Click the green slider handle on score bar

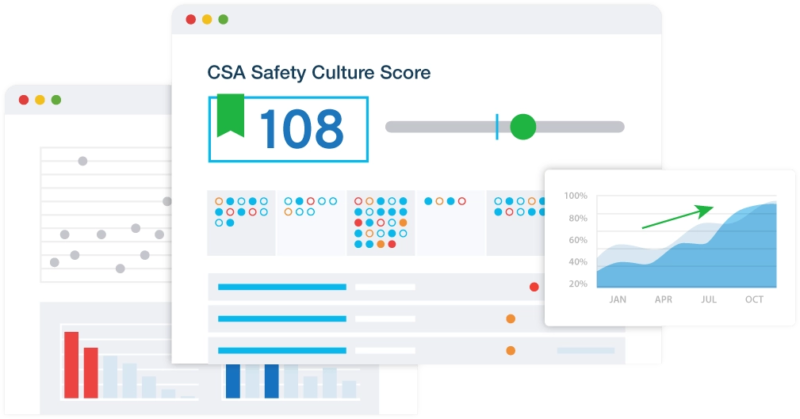tap(523, 127)
